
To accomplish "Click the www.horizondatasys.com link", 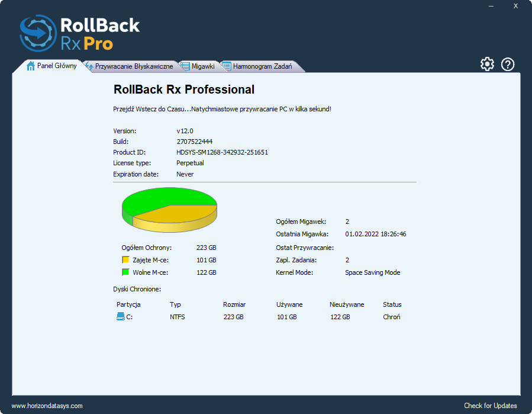I will (47, 406).
